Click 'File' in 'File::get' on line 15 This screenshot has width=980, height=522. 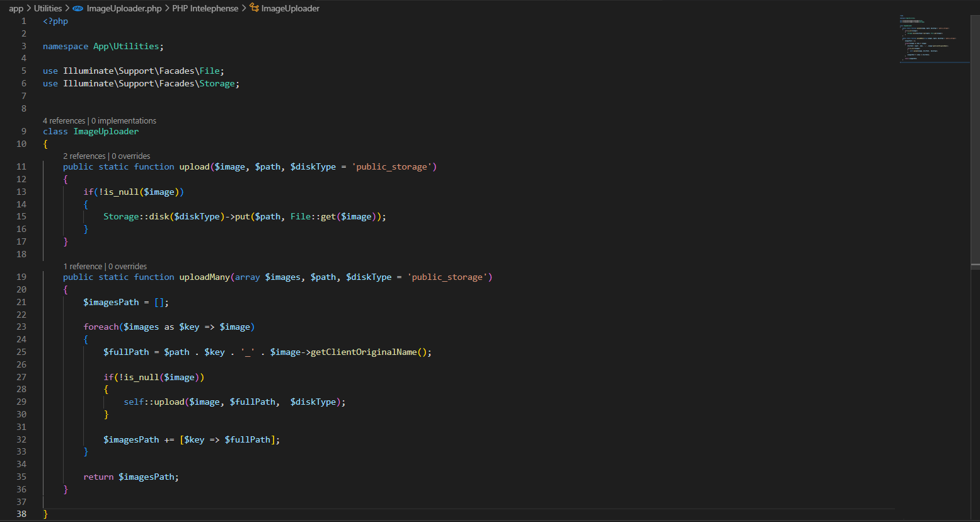tap(301, 216)
